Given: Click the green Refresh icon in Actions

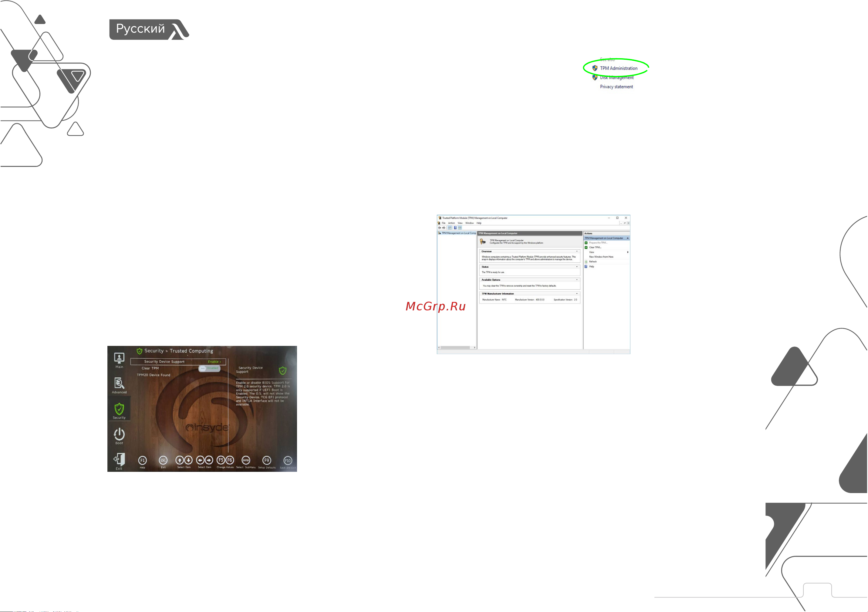Looking at the screenshot, I should coord(586,262).
